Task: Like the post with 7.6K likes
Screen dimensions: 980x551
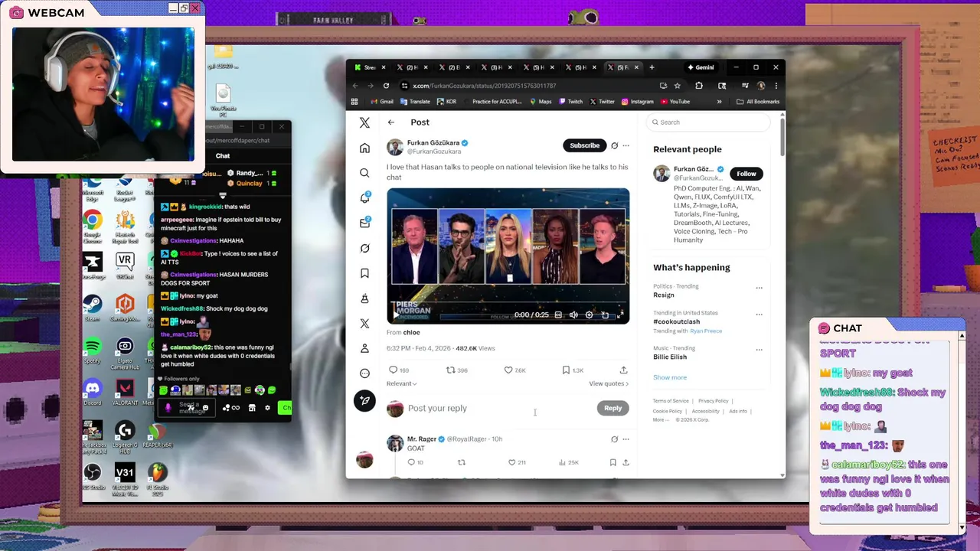Action: 508,370
